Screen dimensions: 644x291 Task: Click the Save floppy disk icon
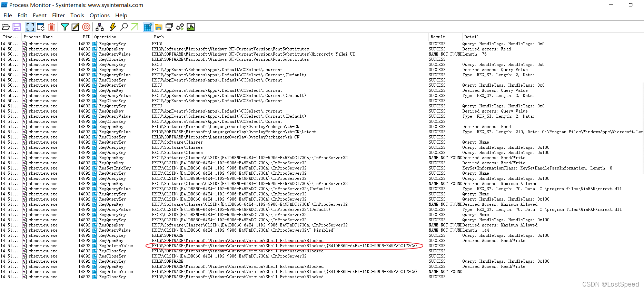[17, 27]
